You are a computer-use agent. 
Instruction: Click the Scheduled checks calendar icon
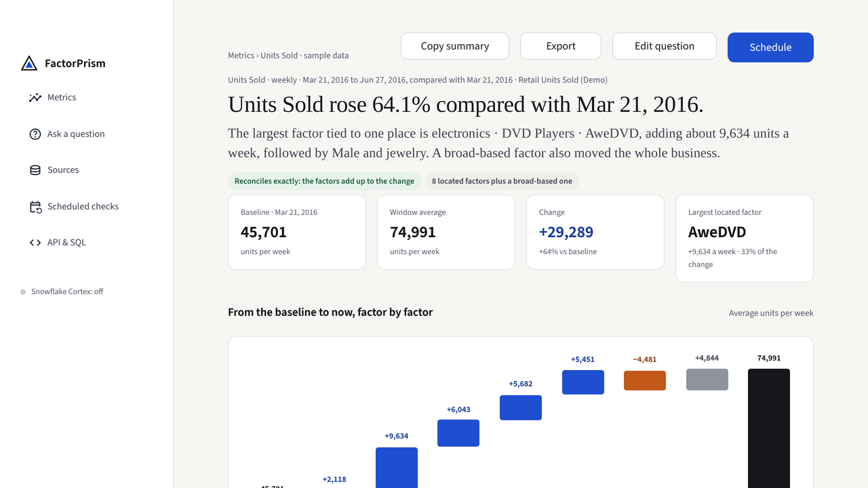(35, 207)
